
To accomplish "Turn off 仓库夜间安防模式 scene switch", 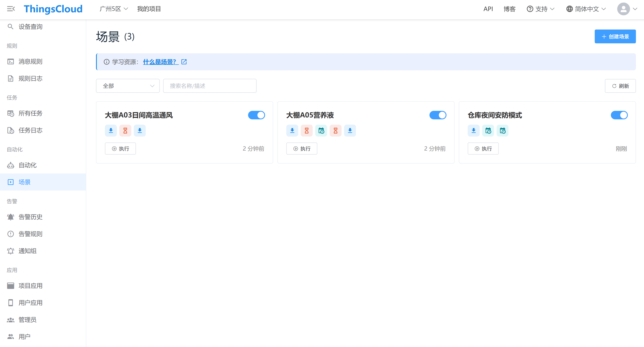I will [619, 115].
